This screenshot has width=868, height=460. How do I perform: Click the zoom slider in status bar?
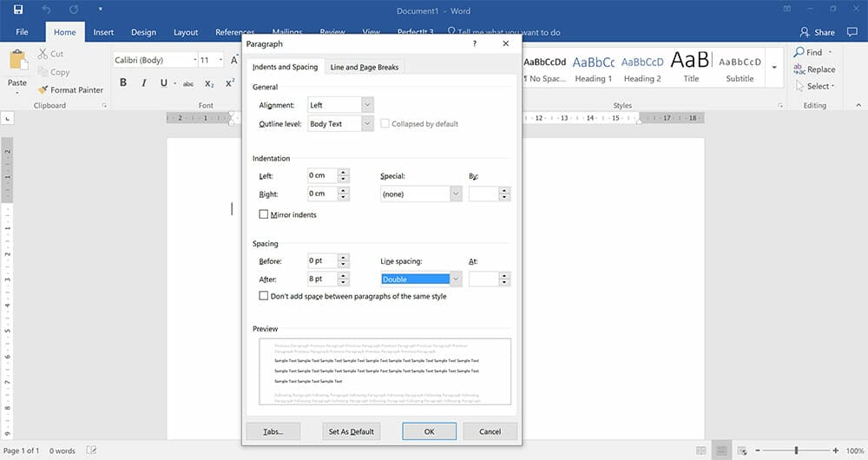[x=797, y=450]
